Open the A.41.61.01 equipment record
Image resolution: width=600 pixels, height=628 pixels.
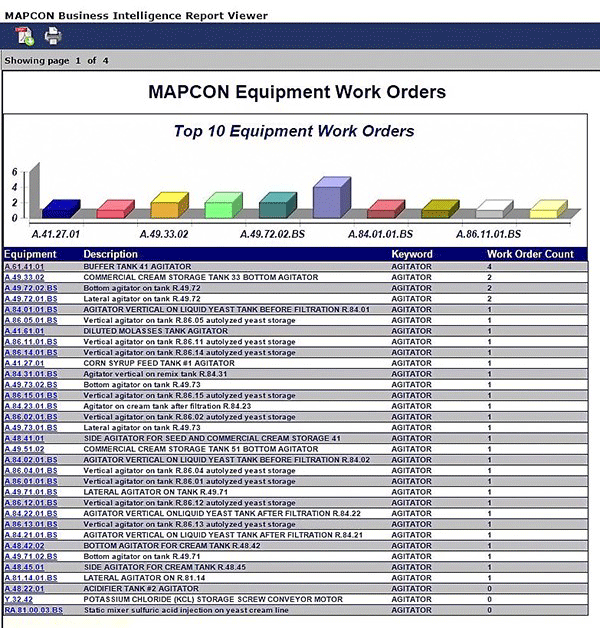click(25, 331)
